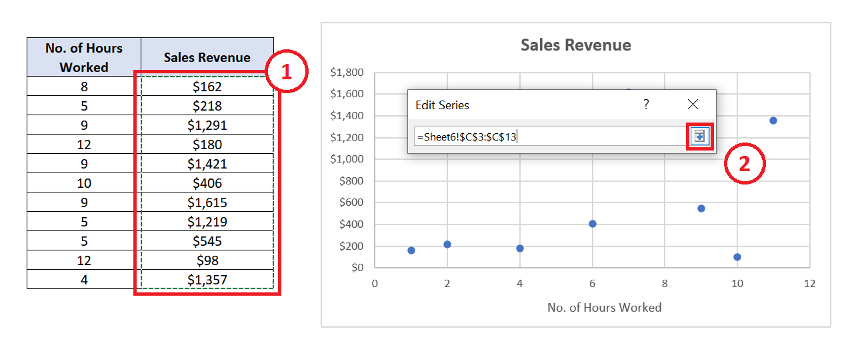Select the No. of Hours Worked header cell
868x355 pixels.
(84, 57)
